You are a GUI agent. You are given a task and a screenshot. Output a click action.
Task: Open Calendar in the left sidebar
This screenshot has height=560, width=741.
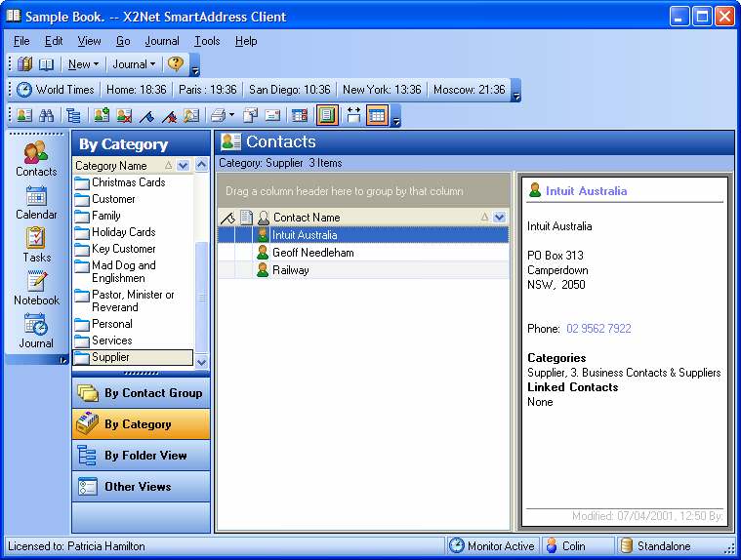[36, 203]
